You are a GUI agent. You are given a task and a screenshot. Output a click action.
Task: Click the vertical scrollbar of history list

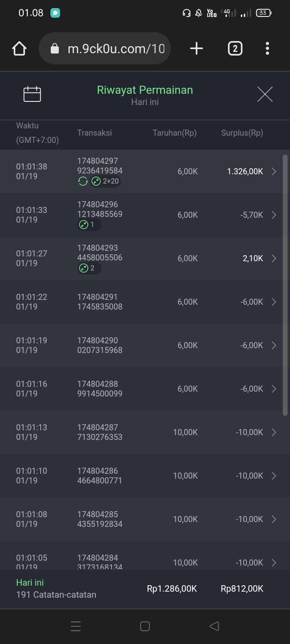(x=285, y=282)
